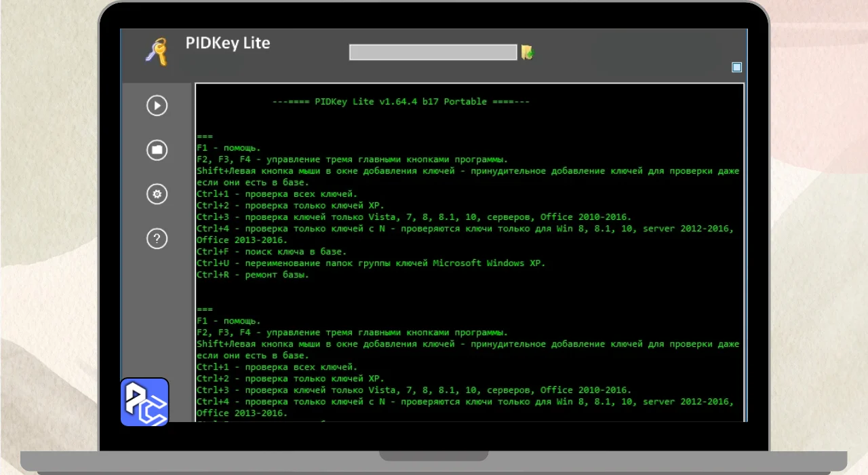Click the small square window button
The width and height of the screenshot is (868, 475).
click(x=737, y=66)
